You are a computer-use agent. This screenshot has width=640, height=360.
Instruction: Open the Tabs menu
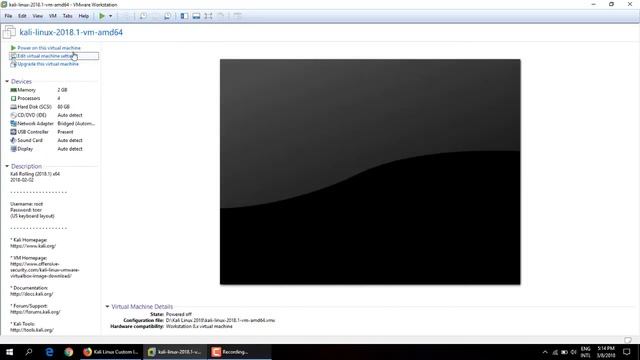67,16
